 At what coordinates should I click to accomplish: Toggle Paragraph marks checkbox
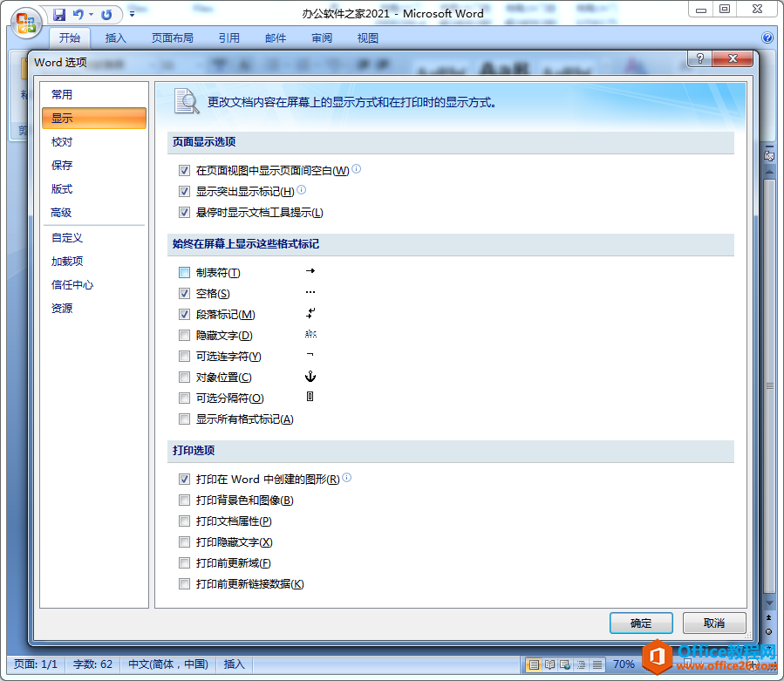(x=184, y=315)
